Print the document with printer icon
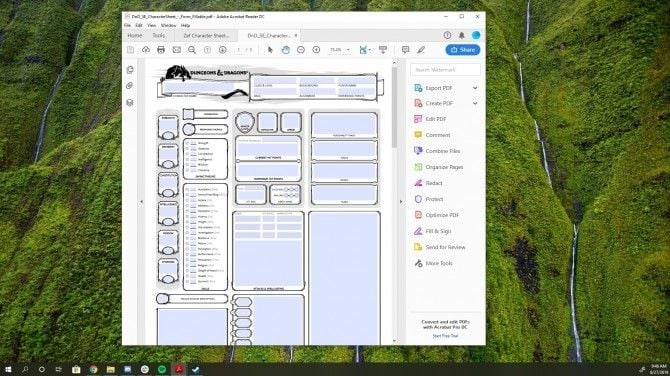The image size is (670, 376). click(161, 50)
